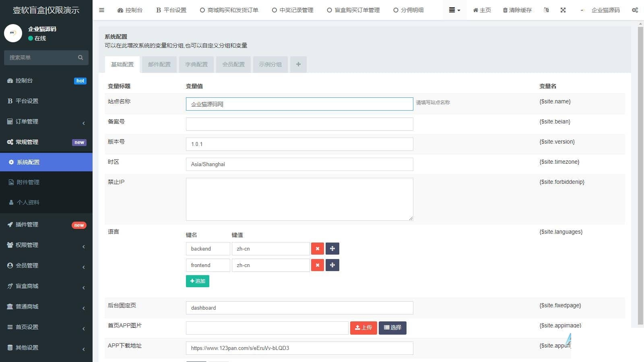This screenshot has width=644, height=362.
Task: Click the red 上传 upload button
Action: (363, 328)
